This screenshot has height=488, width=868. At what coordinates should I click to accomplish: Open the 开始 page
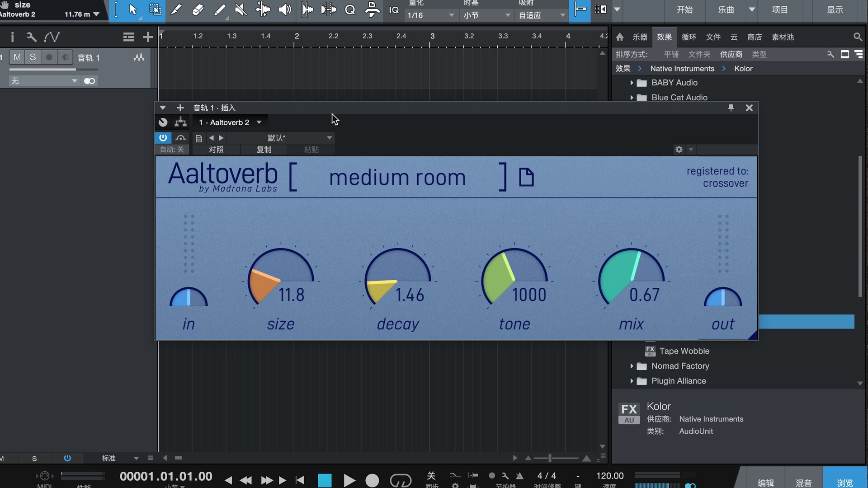pyautogui.click(x=684, y=10)
